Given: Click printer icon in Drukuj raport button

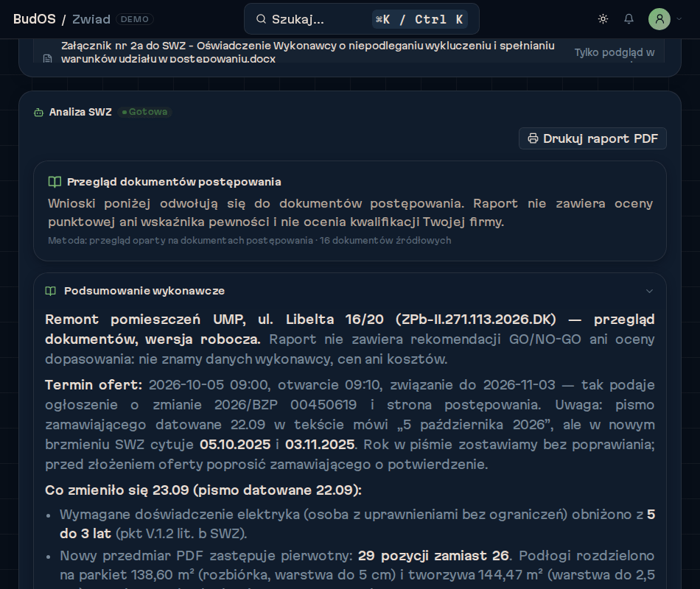Looking at the screenshot, I should tap(533, 138).
